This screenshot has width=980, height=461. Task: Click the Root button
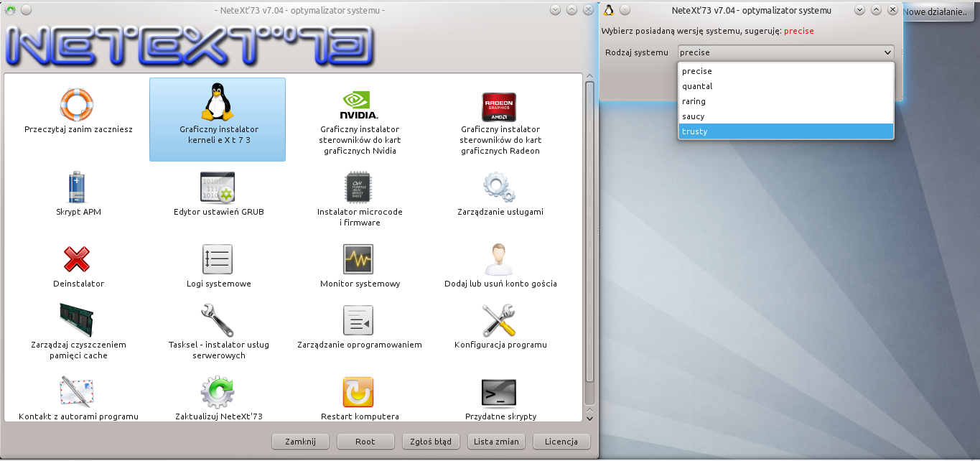365,442
